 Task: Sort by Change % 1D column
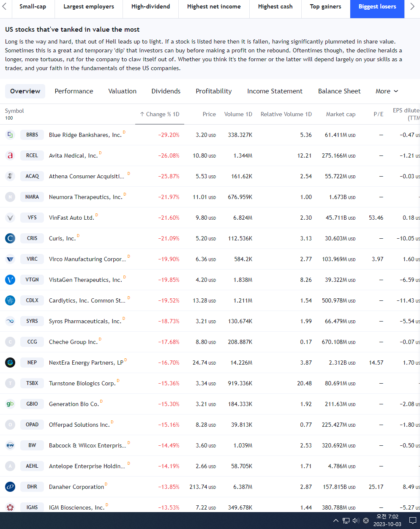click(160, 115)
